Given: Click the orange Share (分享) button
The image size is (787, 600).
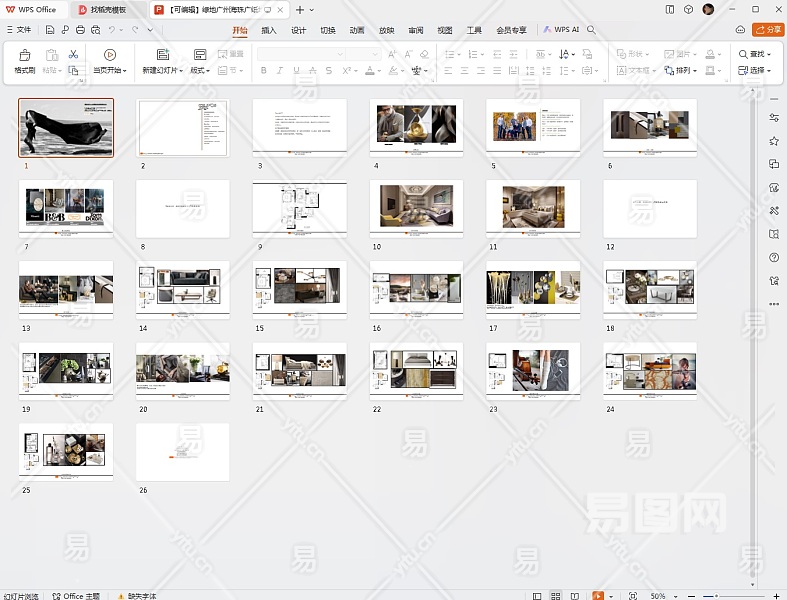Looking at the screenshot, I should (768, 30).
